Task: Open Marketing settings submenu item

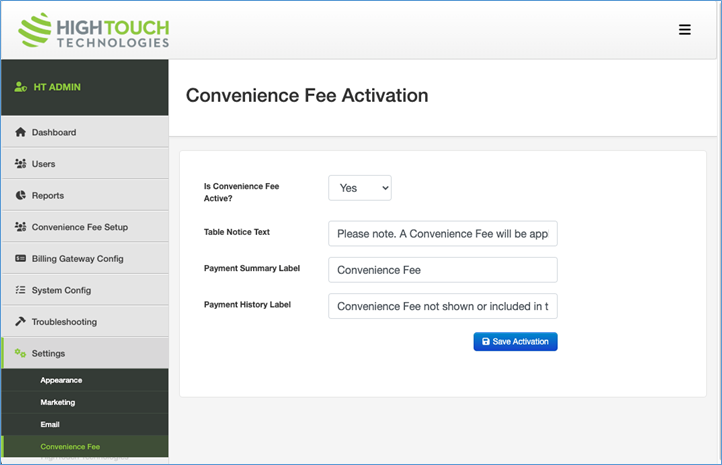Action: pos(57,402)
